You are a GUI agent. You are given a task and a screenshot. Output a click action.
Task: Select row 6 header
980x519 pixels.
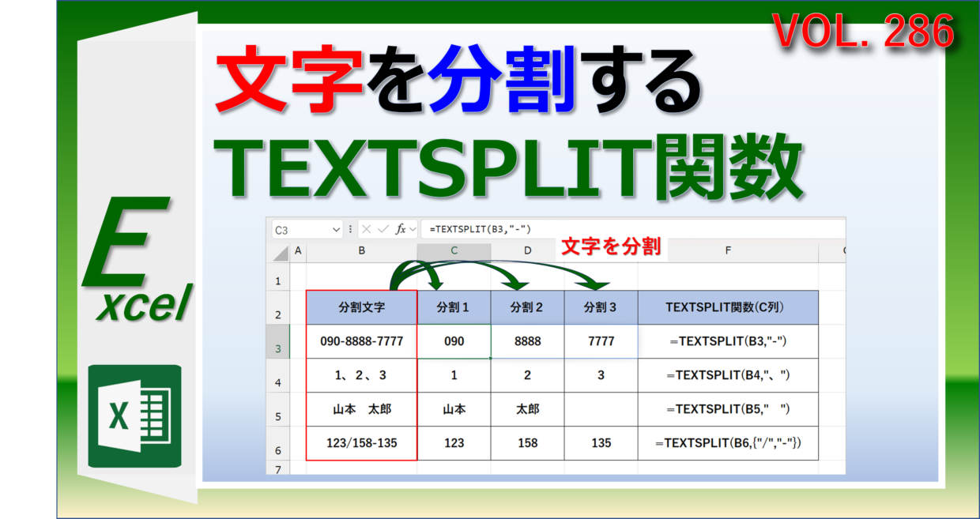(x=278, y=443)
